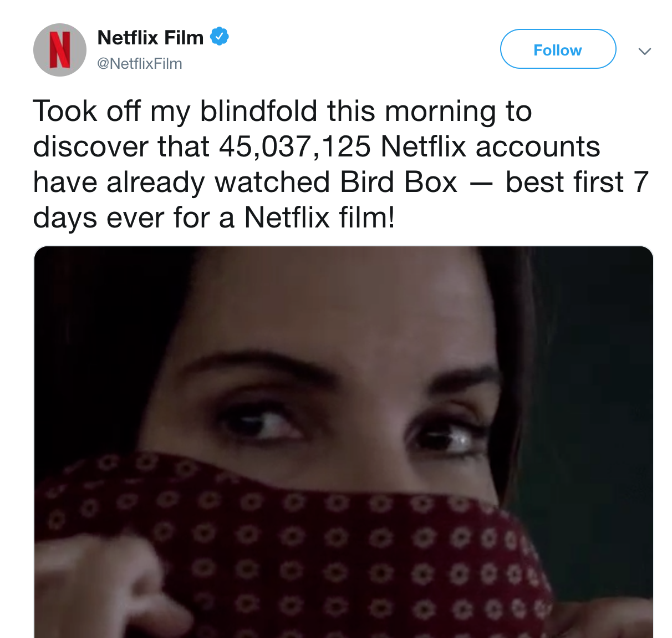Click the blue verified checkmark badge
The width and height of the screenshot is (672, 638).
click(220, 37)
